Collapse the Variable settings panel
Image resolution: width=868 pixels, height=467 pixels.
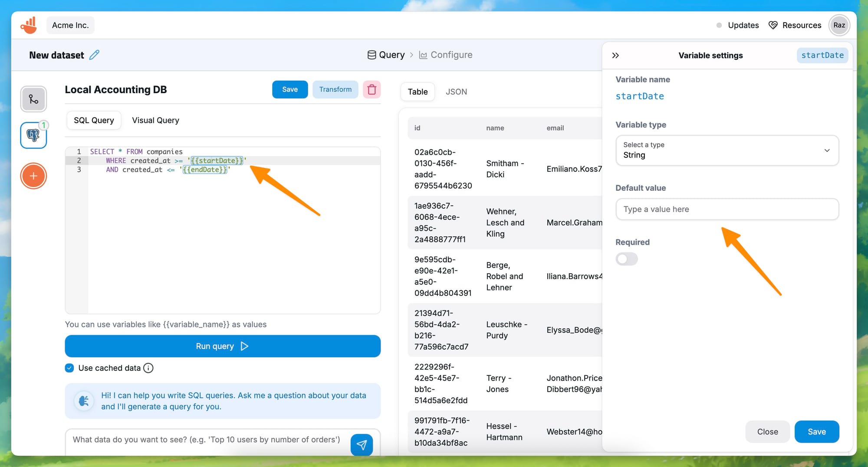[x=615, y=56]
